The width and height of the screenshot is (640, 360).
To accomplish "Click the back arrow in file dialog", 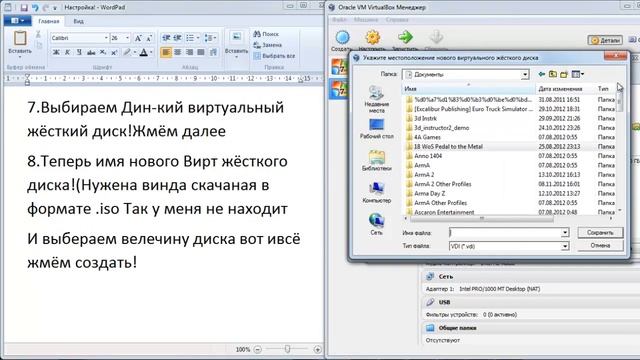I will click(x=542, y=74).
